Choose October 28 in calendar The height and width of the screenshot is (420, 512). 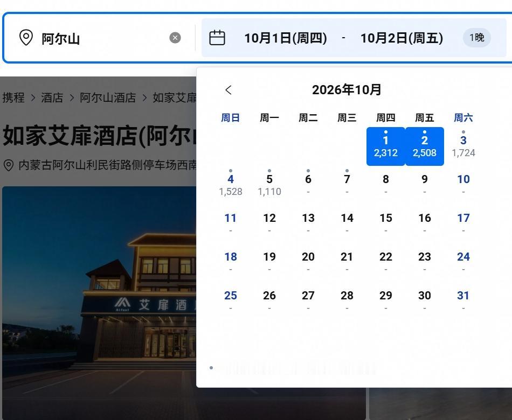click(347, 302)
